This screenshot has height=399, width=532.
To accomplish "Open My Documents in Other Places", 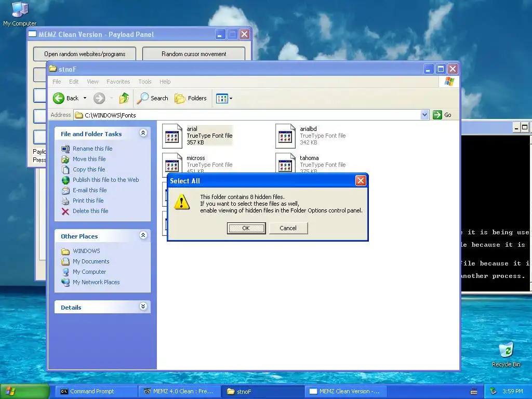I will click(x=91, y=262).
